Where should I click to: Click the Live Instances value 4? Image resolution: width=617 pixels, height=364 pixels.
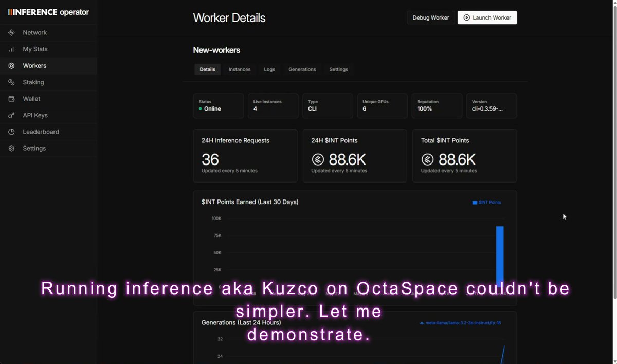click(255, 109)
